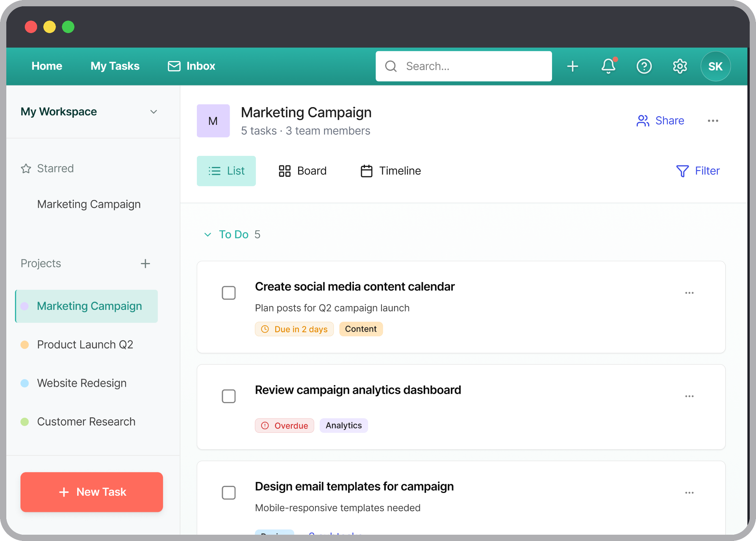This screenshot has width=756, height=541.
Task: Click the To Do section title
Action: [234, 235]
